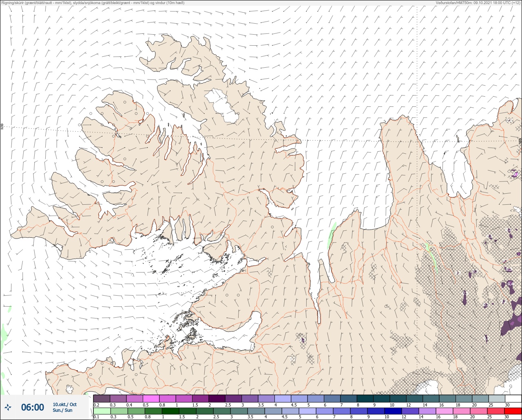Click the Veðurstofan/HM750m run timestamp text
This screenshot has width=522, height=420.
click(478, 3)
